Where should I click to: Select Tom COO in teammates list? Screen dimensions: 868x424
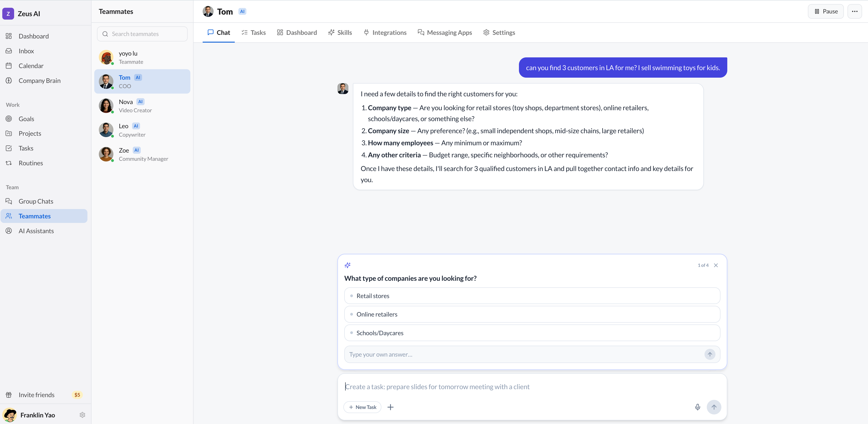click(x=142, y=82)
